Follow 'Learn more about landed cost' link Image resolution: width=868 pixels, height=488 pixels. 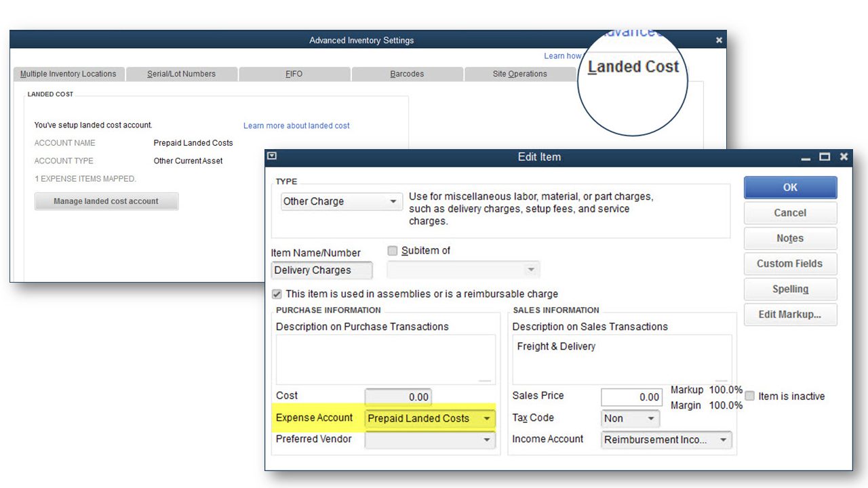point(296,125)
